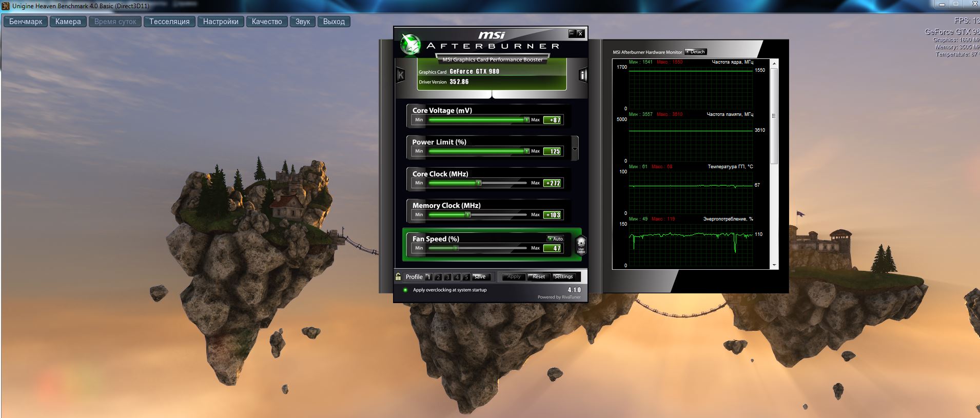Open the info i icon in Afterburner
The height and width of the screenshot is (418, 980).
click(583, 75)
